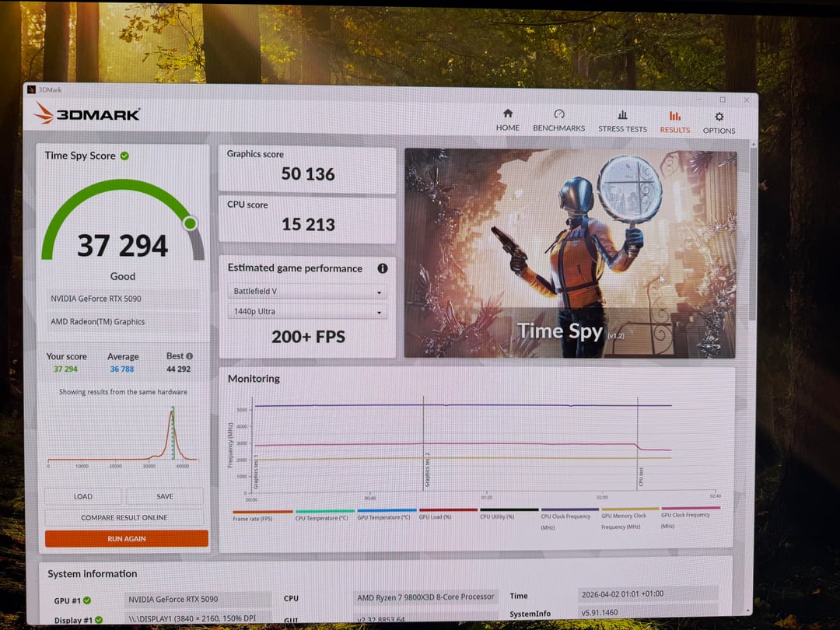
Task: Click the Save result button
Action: pos(165,496)
